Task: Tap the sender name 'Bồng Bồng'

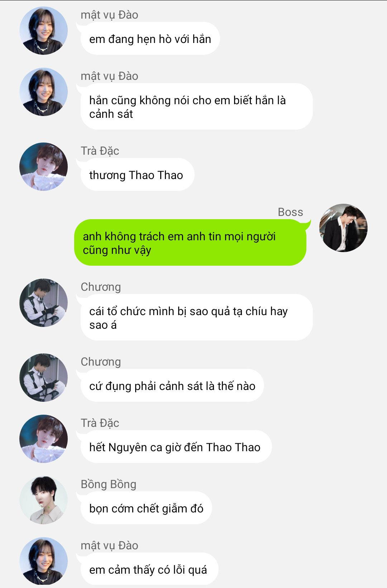Action: click(109, 484)
